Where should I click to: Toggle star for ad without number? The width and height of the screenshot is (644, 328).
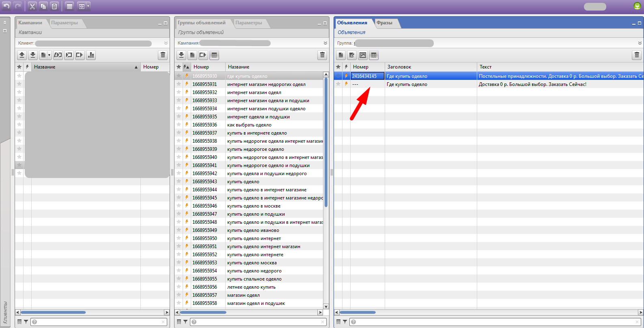coord(338,84)
